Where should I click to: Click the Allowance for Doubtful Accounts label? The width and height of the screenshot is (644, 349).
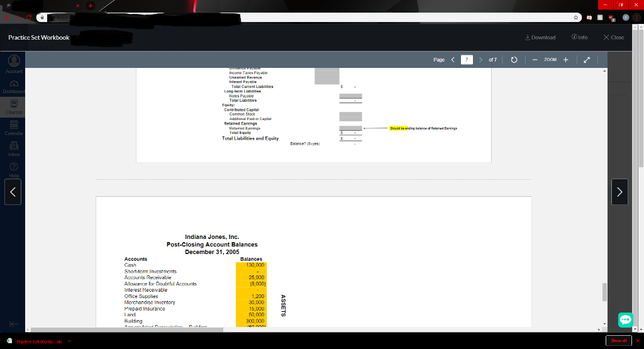(160, 284)
